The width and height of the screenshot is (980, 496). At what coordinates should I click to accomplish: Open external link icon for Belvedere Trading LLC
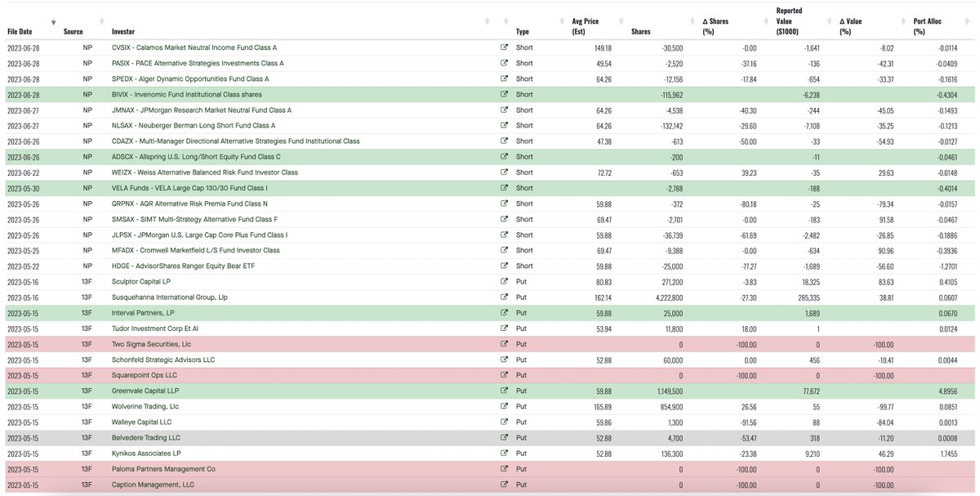coord(504,438)
